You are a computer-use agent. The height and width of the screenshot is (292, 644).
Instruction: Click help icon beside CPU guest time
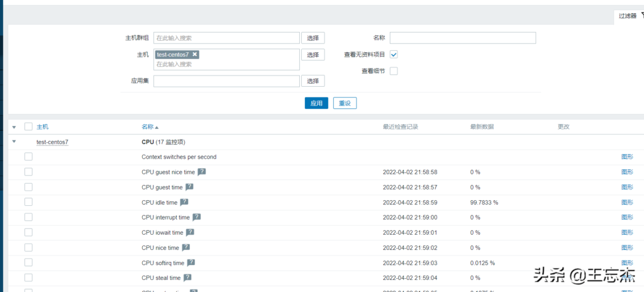[x=189, y=187]
